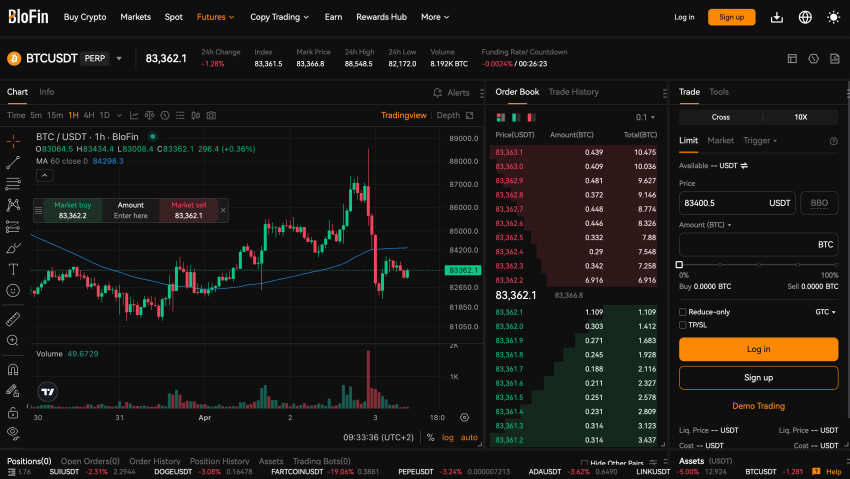Switch to the Tools tab
850x479 pixels.
coord(719,92)
